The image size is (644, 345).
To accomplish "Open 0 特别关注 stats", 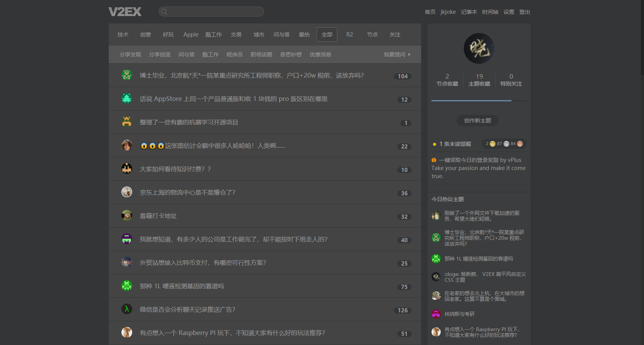I will pyautogui.click(x=511, y=80).
